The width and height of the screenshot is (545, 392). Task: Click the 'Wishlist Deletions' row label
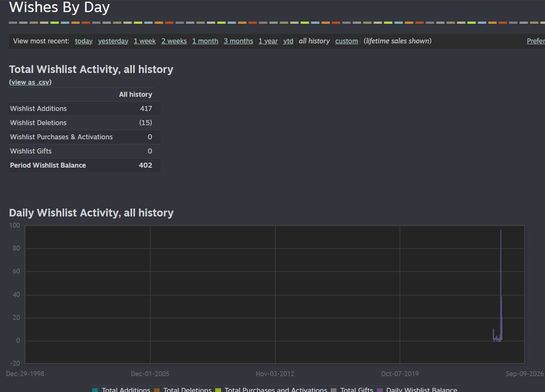point(38,123)
